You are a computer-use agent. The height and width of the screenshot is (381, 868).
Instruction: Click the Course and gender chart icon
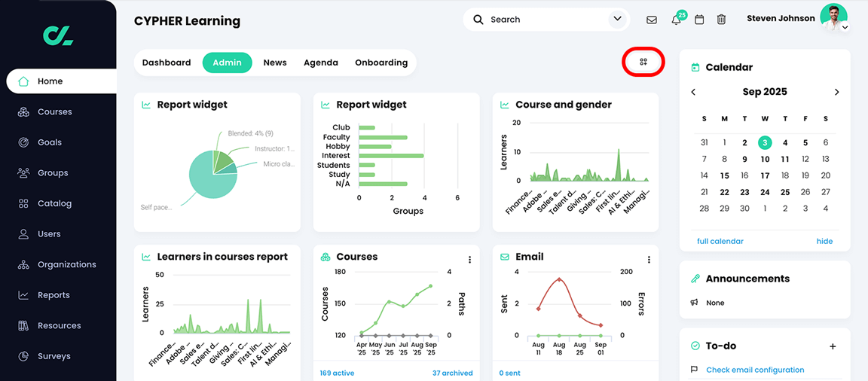pyautogui.click(x=504, y=105)
